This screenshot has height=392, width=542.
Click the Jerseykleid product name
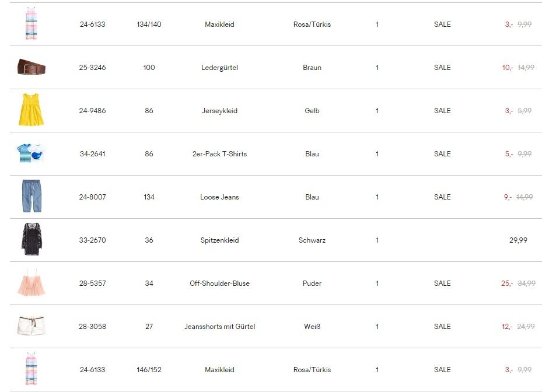point(219,111)
